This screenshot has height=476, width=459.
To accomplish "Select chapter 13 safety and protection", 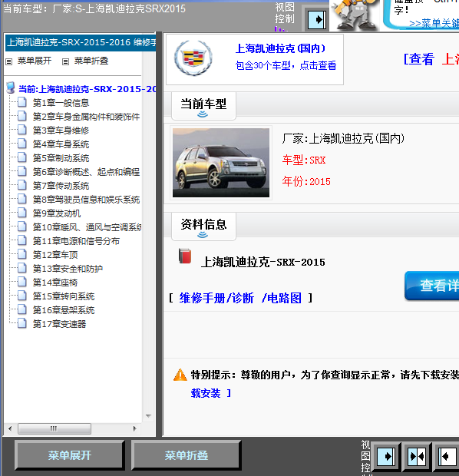I will (68, 269).
